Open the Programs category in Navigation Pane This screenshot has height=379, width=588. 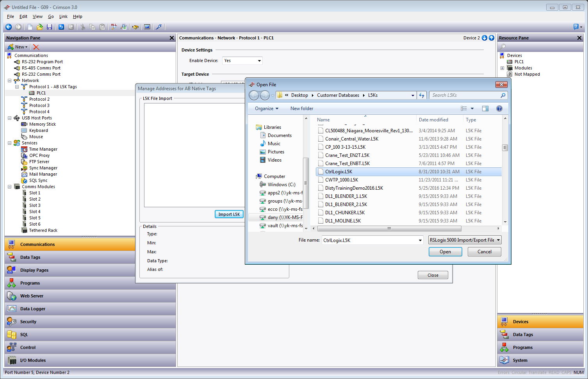(x=90, y=283)
